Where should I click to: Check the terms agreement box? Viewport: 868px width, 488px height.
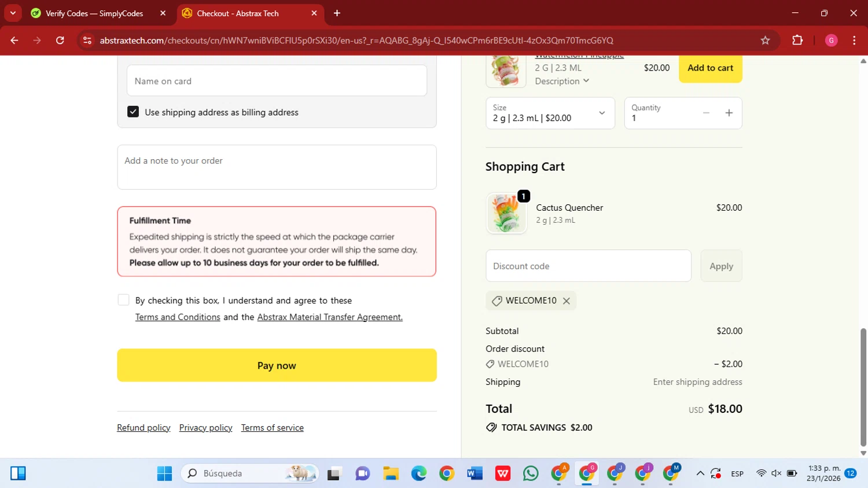coord(123,300)
